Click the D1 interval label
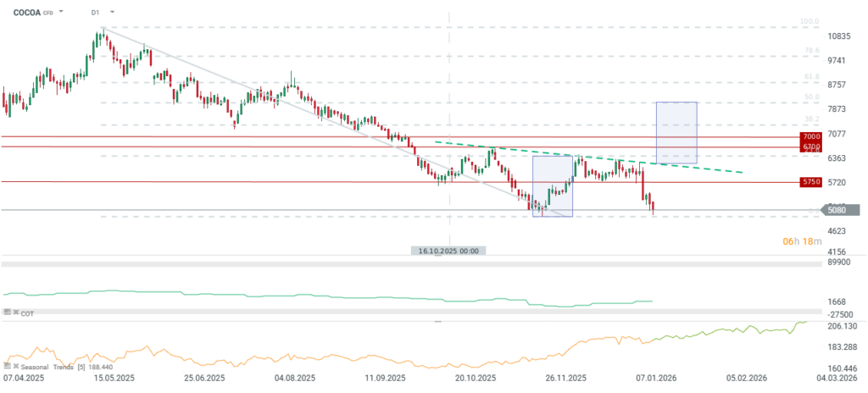 click(95, 13)
